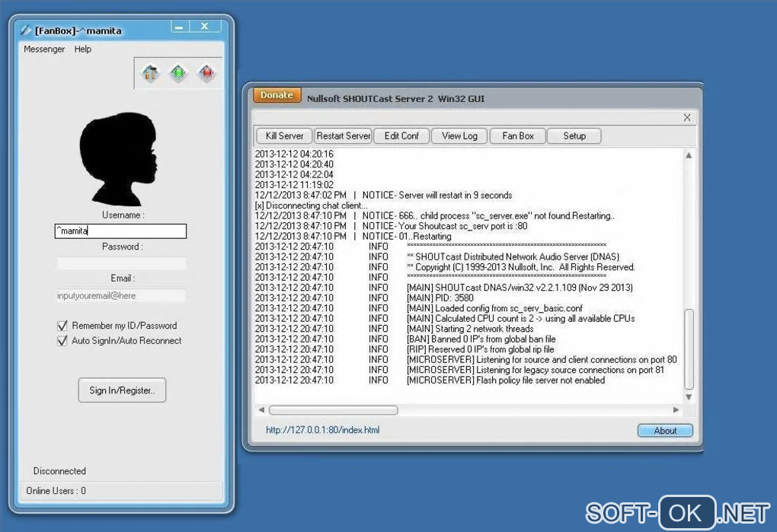The height and width of the screenshot is (532, 777).
Task: Click log line "[MAIN] PID: 3580"
Action: (x=440, y=298)
